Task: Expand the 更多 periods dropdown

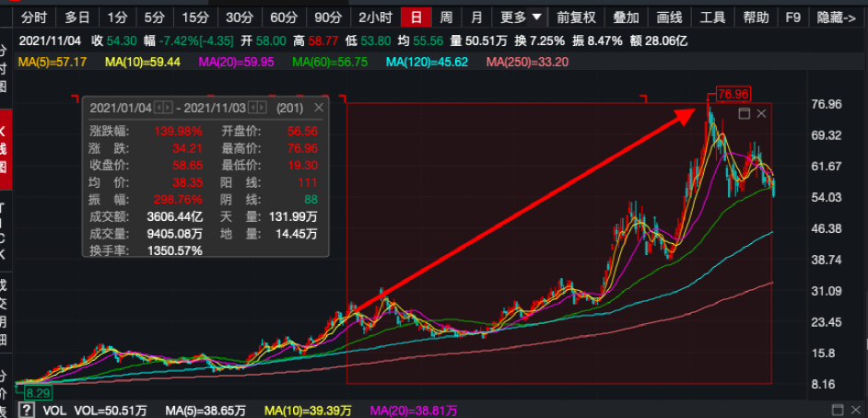Action: pos(521,17)
